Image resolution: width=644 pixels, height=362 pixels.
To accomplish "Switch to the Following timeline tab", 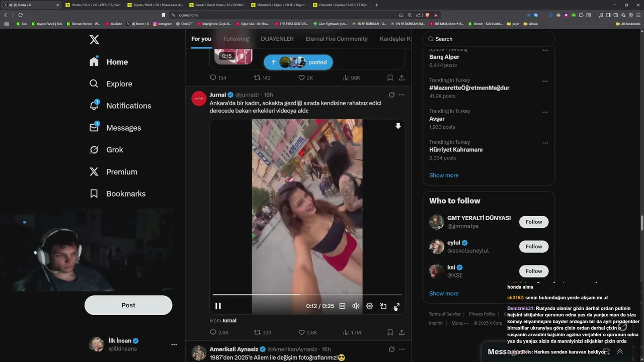I will pyautogui.click(x=236, y=39).
